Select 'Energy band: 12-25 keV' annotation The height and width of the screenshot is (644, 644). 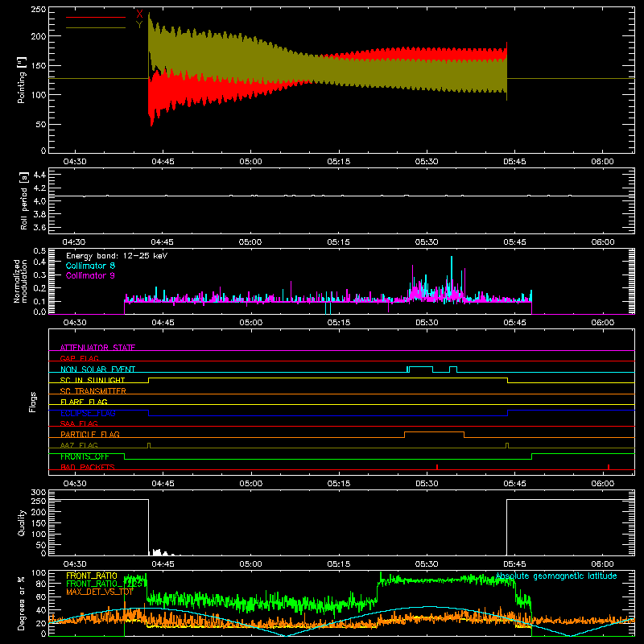(x=117, y=256)
